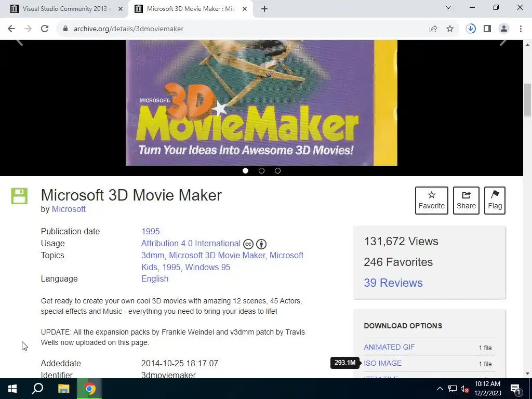Click the attribution person icon

[x=261, y=244]
